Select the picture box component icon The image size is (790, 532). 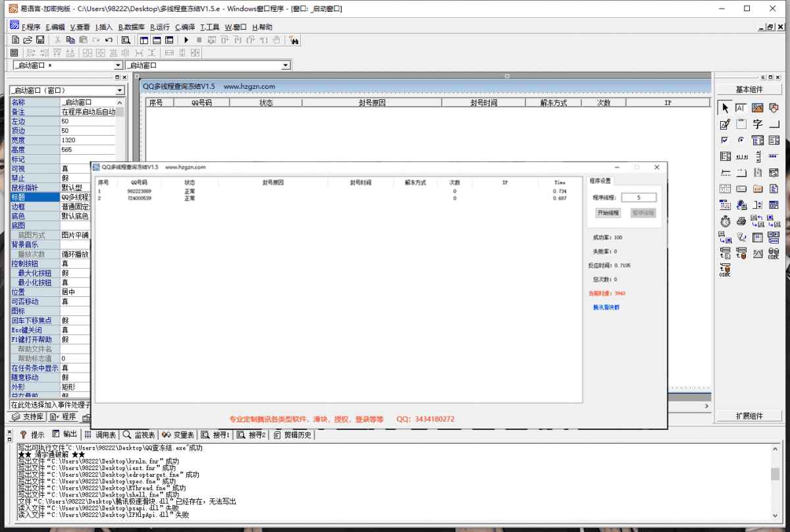(x=756, y=107)
